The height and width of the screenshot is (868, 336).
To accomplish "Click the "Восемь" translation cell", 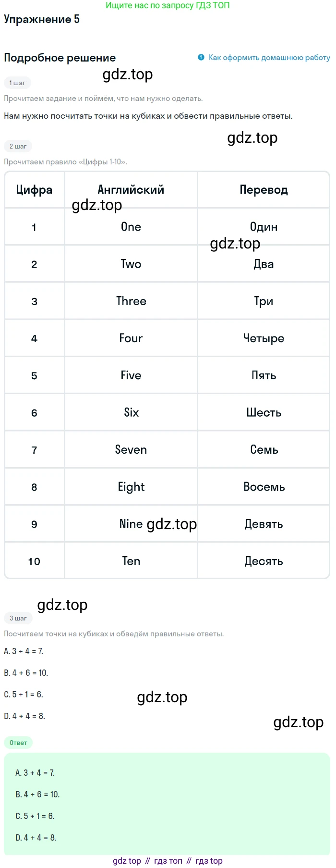I will tap(264, 487).
